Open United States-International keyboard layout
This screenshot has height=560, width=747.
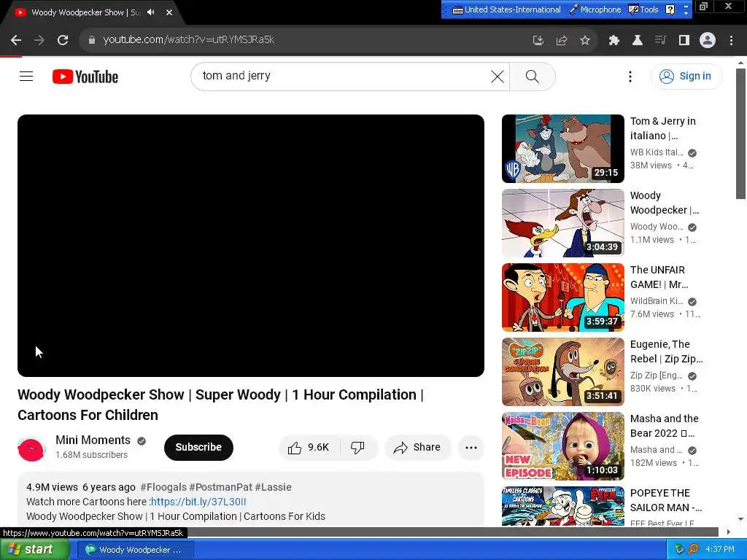tap(506, 9)
